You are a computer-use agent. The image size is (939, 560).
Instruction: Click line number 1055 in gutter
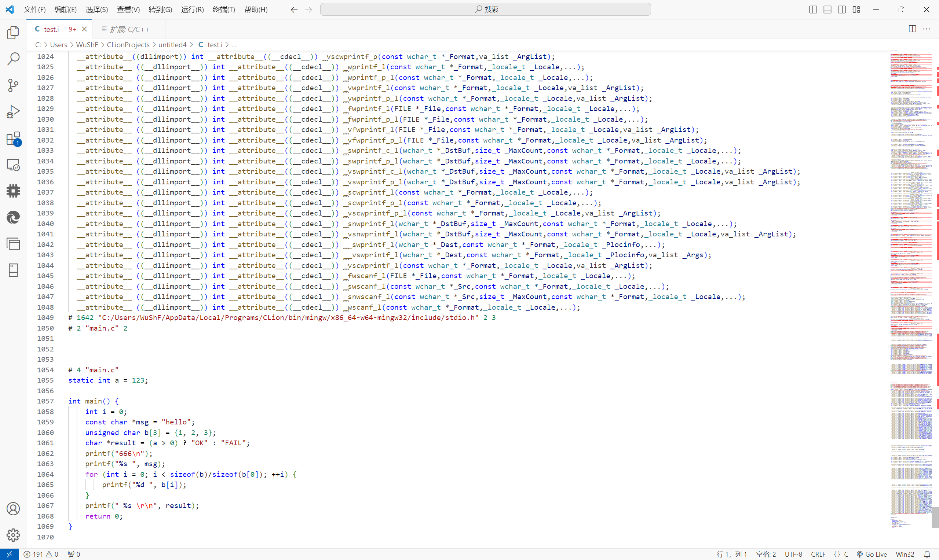click(x=45, y=380)
